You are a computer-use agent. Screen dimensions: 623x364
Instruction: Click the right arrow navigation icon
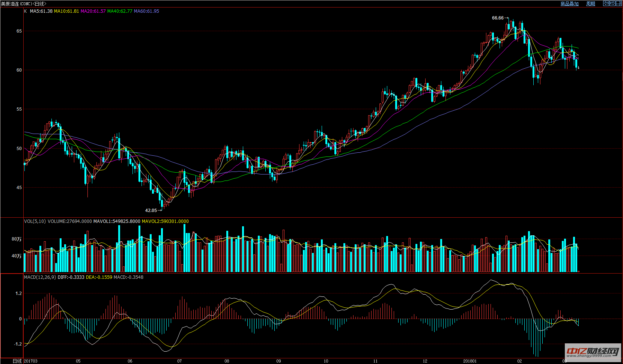pos(612,3)
